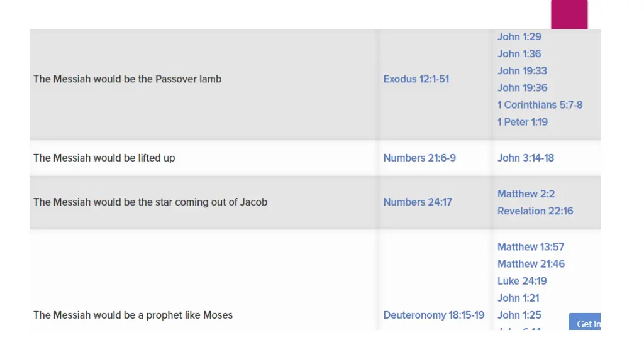Open the John 1:29 verse link

[x=519, y=36]
